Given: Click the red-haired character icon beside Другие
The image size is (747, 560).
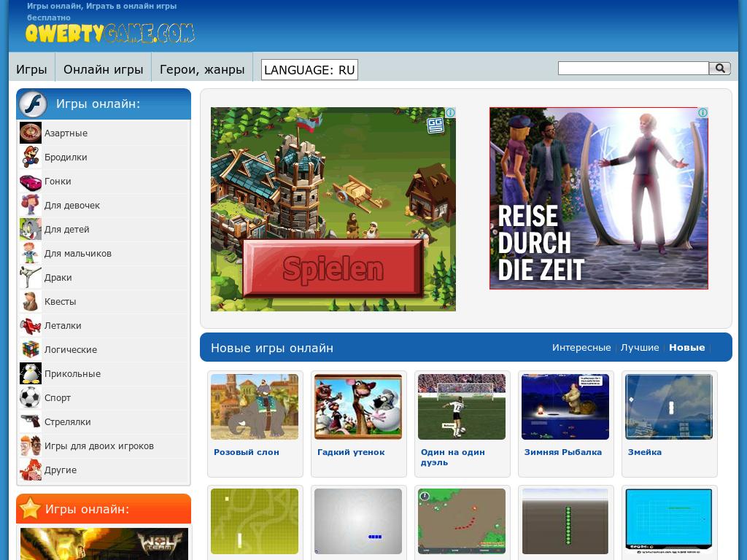Looking at the screenshot, I should [31, 470].
